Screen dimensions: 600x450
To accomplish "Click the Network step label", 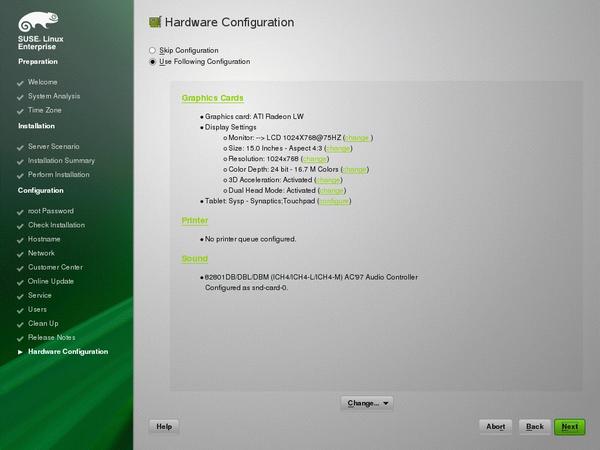I will (x=41, y=253).
